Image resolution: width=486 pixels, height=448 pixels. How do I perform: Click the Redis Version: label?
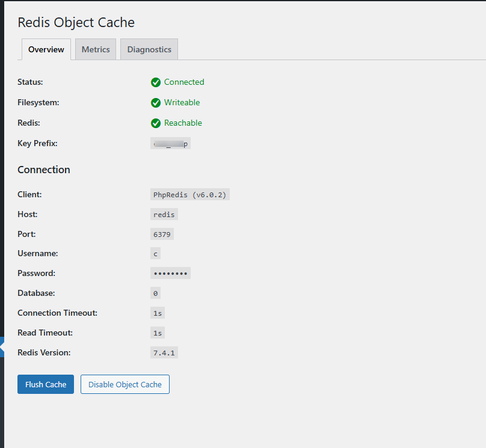(44, 352)
